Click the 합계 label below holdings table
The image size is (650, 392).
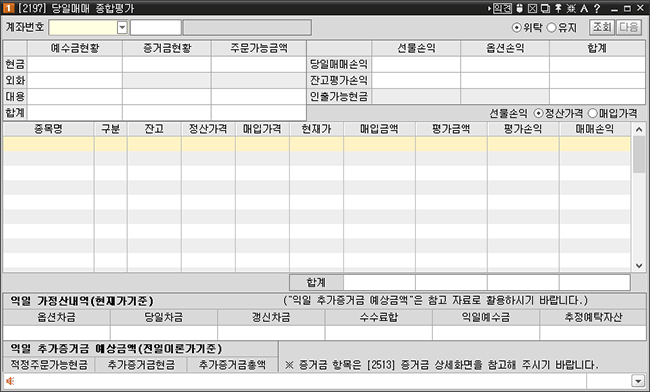[x=316, y=283]
